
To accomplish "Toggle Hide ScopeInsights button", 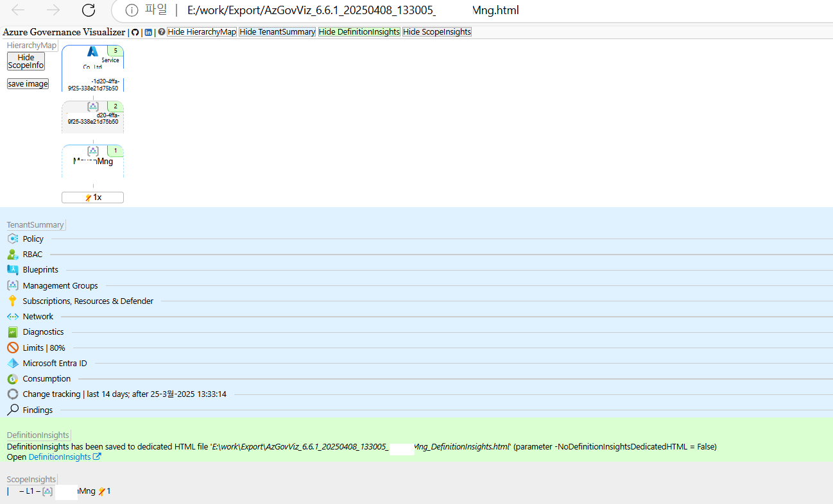I will [x=437, y=32].
